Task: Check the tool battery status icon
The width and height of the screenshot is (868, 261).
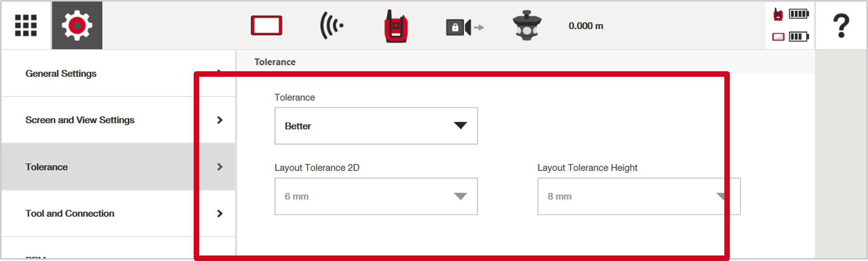Action: (x=791, y=15)
